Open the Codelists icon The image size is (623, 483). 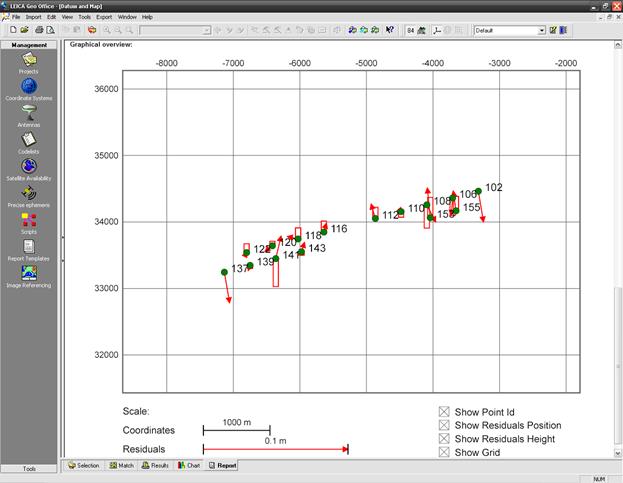pyautogui.click(x=29, y=141)
